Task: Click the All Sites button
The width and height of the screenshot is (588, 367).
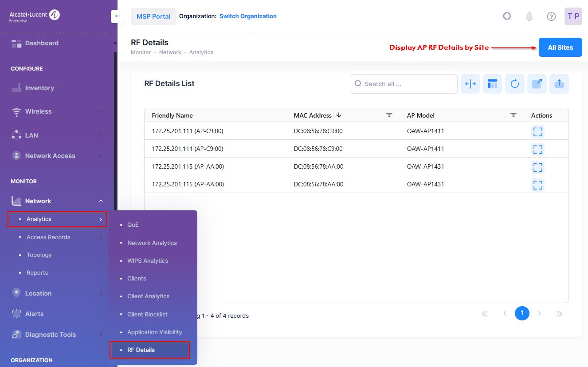Action: click(560, 47)
